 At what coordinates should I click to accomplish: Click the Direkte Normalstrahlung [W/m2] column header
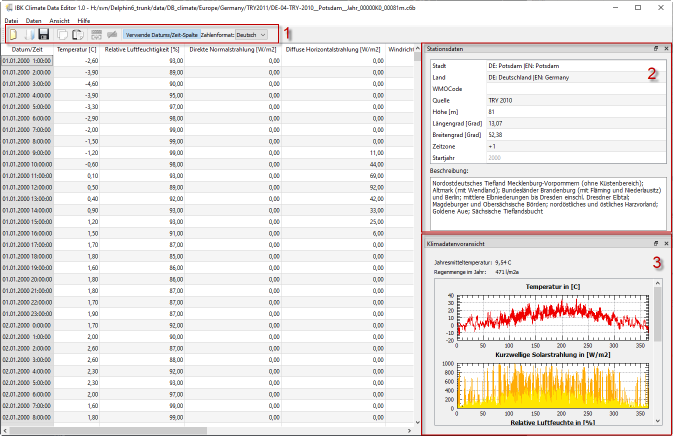click(x=233, y=49)
